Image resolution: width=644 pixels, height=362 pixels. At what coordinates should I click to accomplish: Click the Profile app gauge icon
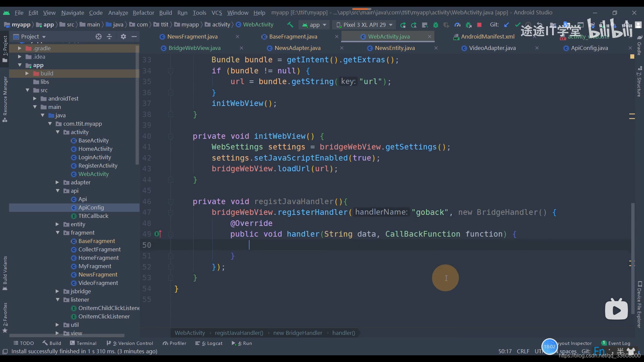[458, 25]
